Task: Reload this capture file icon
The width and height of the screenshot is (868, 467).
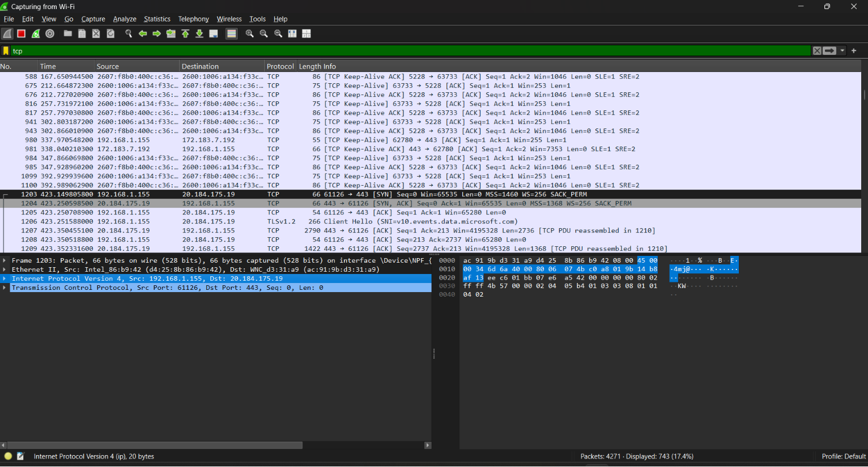Action: pos(110,34)
